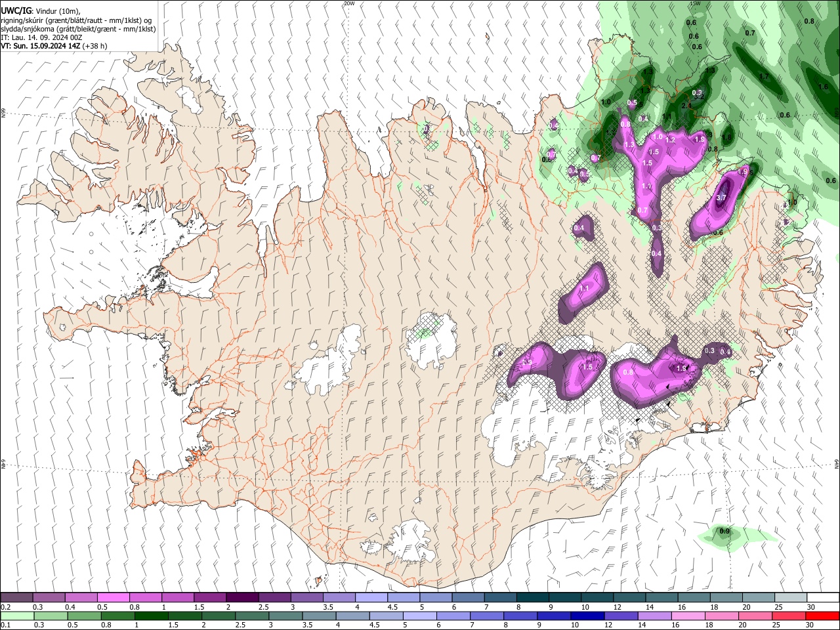Viewport: 840px width, 630px height.
Task: Select the darkest purple snow swatch between 2 and 2.5
Action: [x=241, y=597]
